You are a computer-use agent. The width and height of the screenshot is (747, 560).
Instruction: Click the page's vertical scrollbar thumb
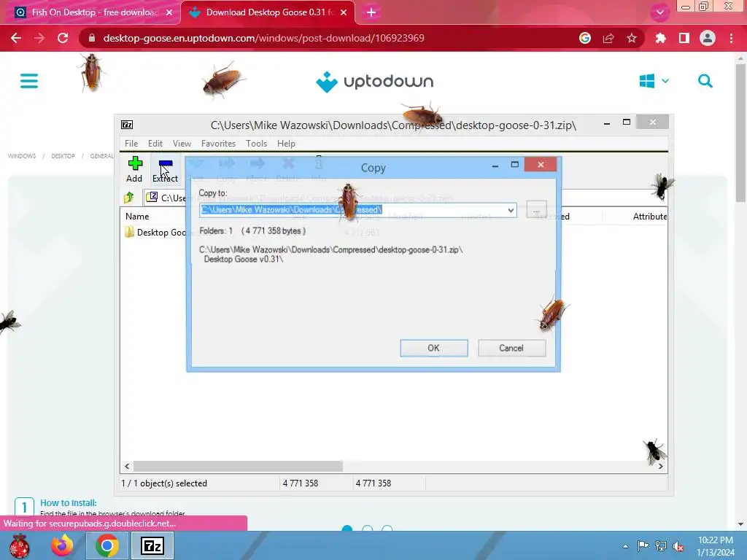(x=740, y=133)
